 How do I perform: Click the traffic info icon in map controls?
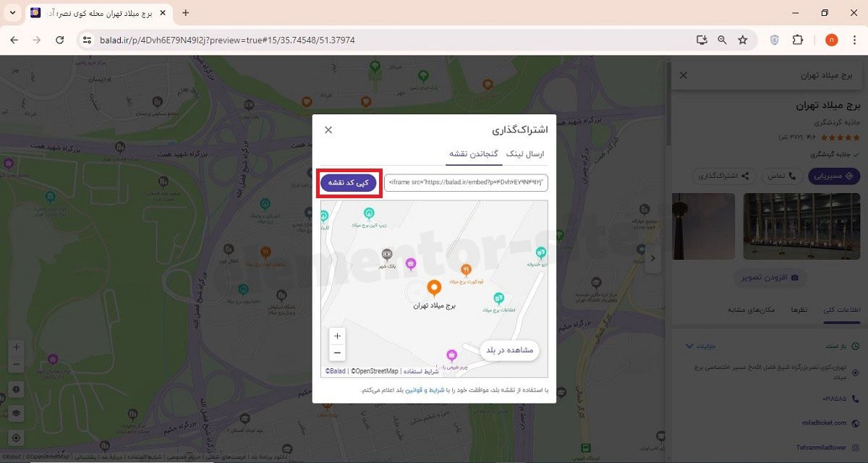tap(16, 389)
